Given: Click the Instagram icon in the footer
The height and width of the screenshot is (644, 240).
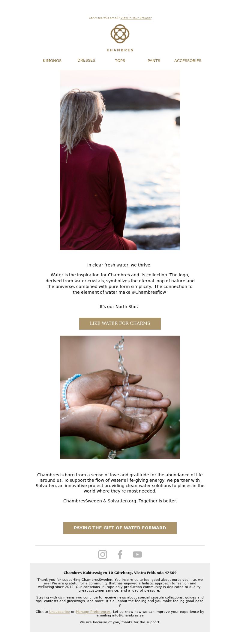Looking at the screenshot, I should tap(103, 554).
